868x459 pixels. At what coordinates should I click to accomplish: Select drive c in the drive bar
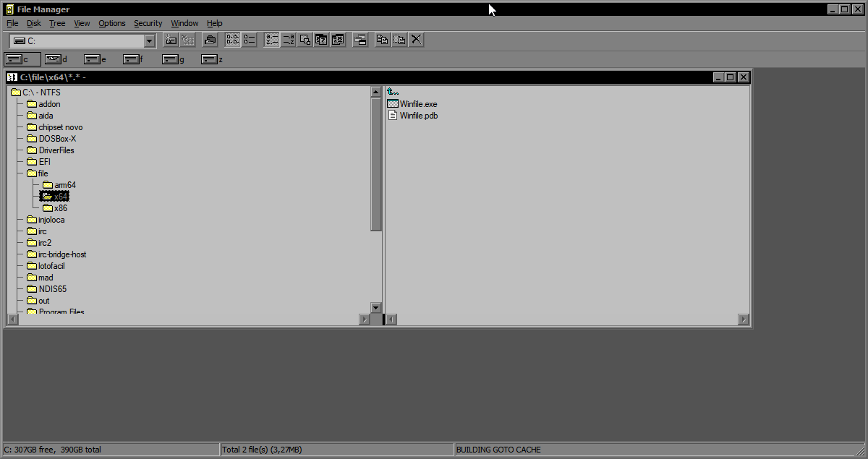[23, 59]
